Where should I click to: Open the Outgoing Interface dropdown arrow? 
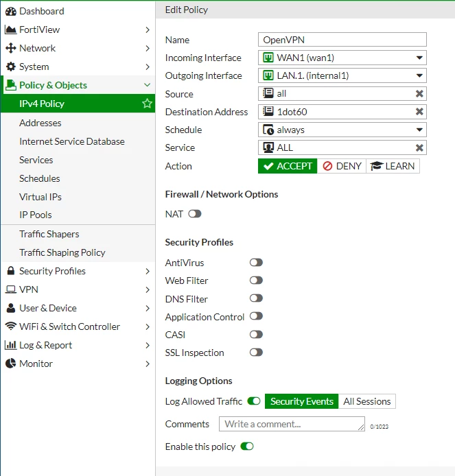coord(419,75)
